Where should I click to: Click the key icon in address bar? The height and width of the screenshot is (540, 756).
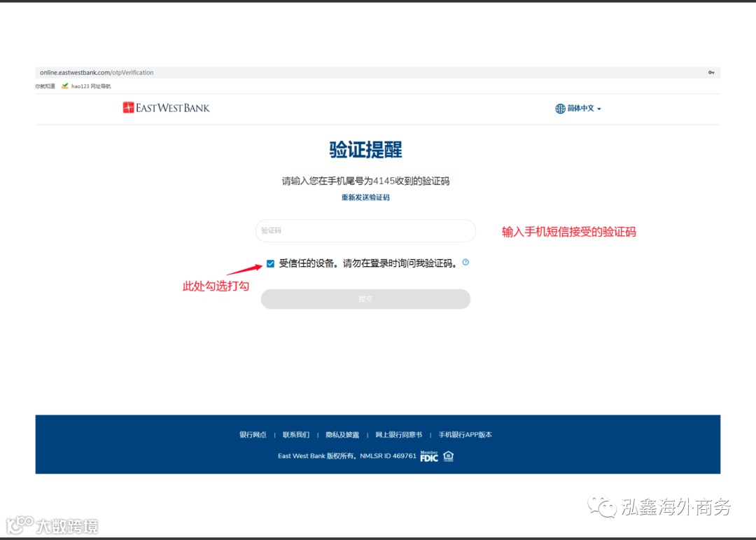click(x=711, y=72)
